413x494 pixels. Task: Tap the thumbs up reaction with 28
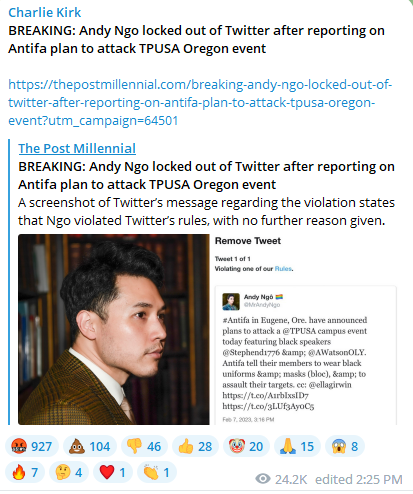click(x=195, y=446)
